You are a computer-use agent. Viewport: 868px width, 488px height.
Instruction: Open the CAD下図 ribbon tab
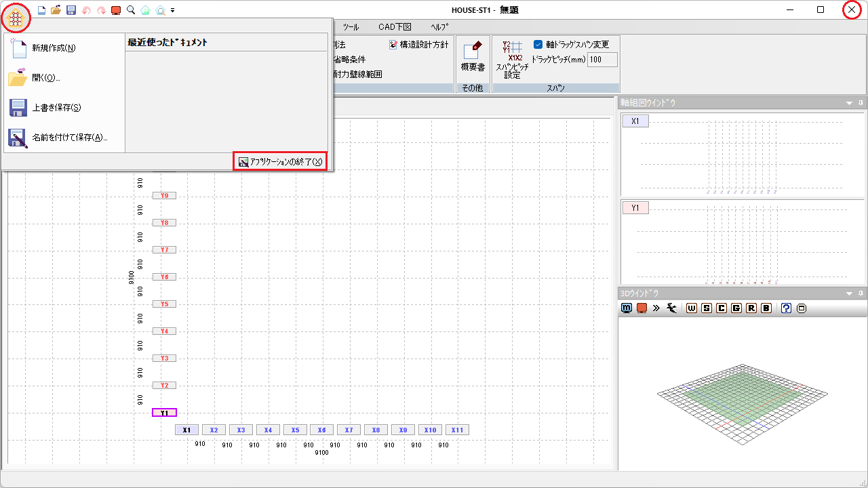click(395, 27)
